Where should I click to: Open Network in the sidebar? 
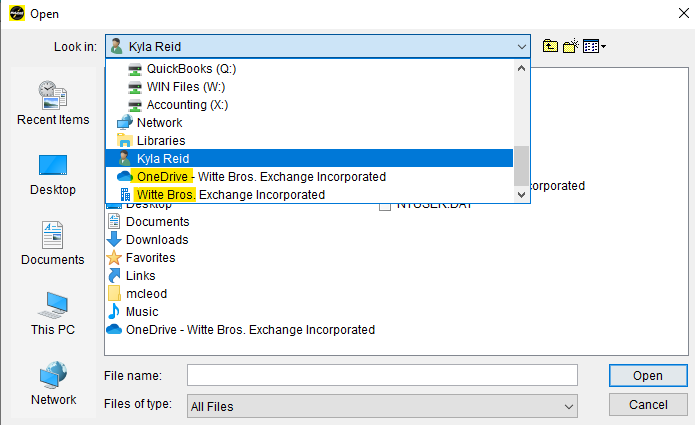tap(53, 383)
